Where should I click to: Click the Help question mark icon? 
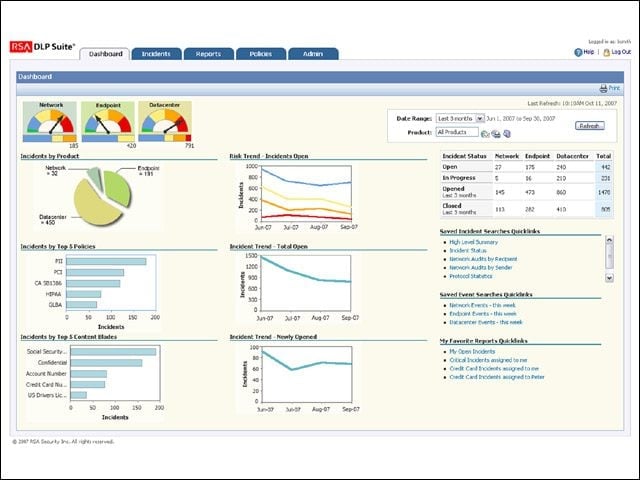point(578,52)
